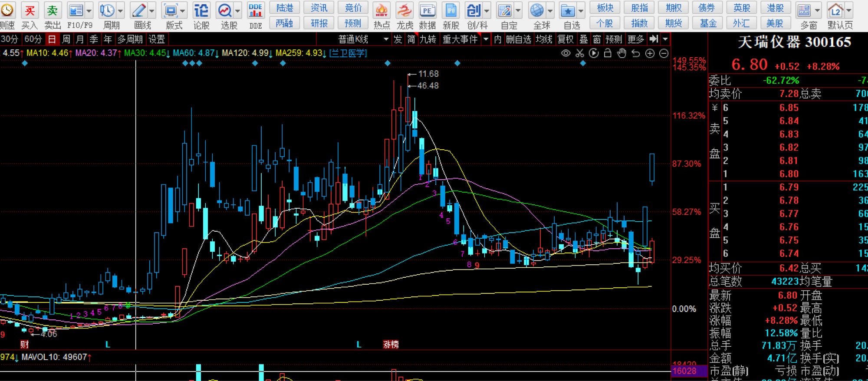Open the 研报 research reports button
This screenshot has width=868, height=381.
point(319,23)
